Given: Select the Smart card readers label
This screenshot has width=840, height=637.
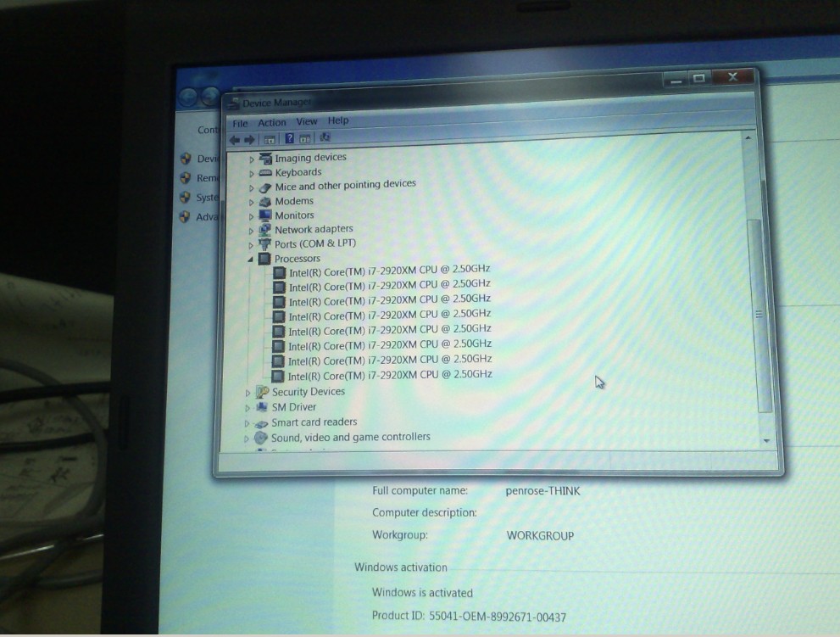Looking at the screenshot, I should click(314, 422).
